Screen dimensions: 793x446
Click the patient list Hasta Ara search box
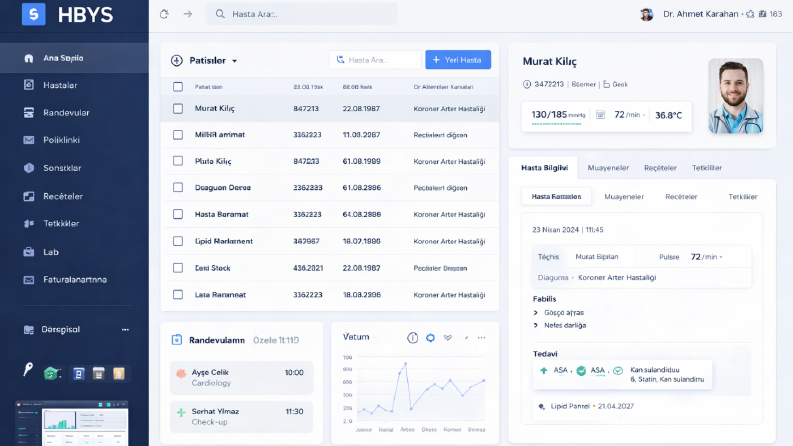[x=375, y=60]
